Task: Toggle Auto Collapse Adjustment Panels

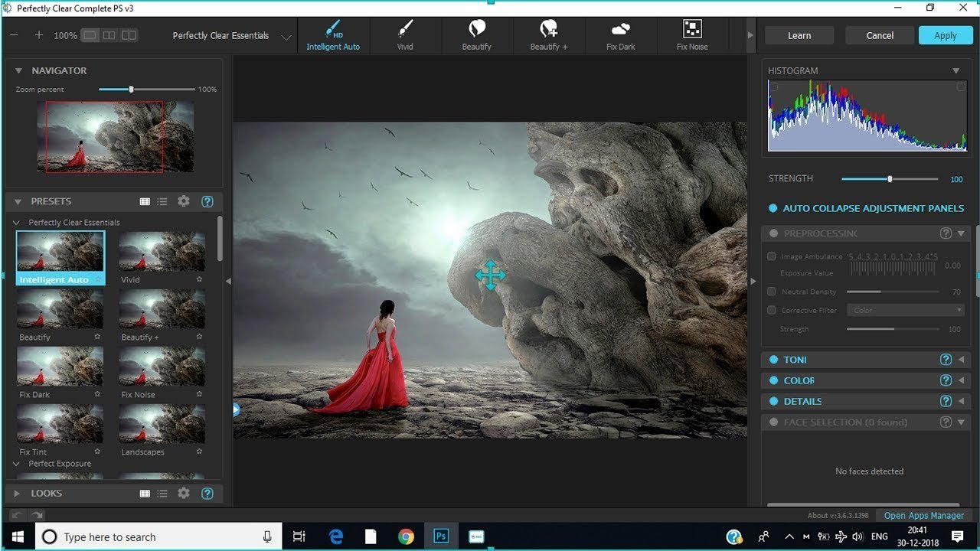Action: pyautogui.click(x=773, y=208)
